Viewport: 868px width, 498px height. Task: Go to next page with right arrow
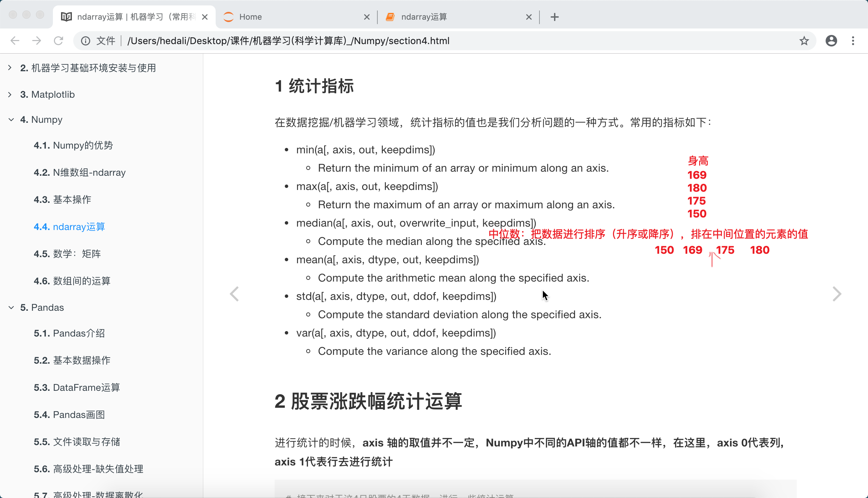pos(836,294)
